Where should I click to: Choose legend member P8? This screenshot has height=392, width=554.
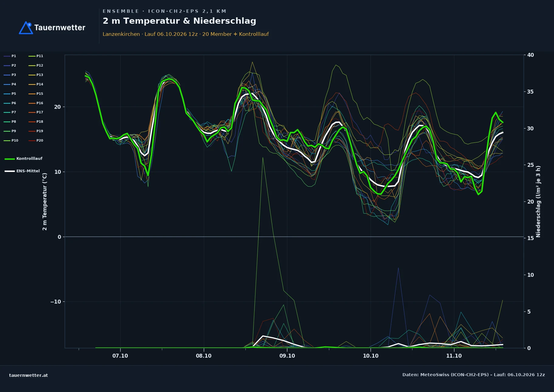click(x=10, y=122)
